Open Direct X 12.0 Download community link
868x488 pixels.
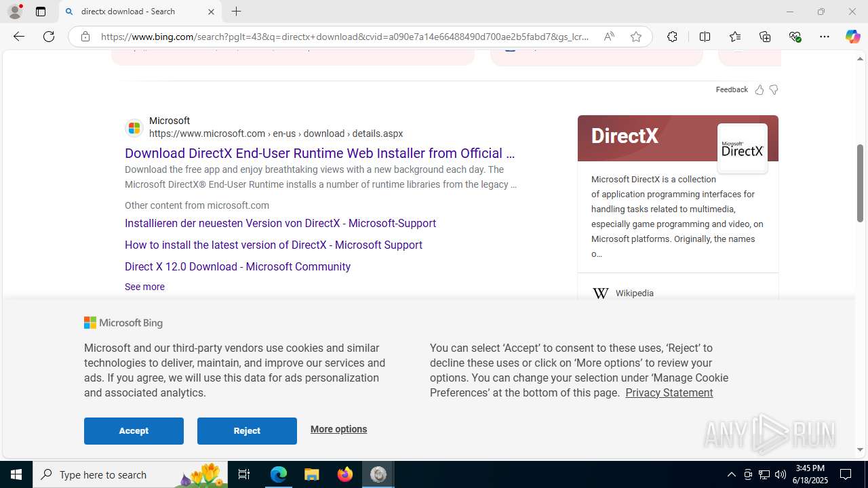pyautogui.click(x=237, y=266)
